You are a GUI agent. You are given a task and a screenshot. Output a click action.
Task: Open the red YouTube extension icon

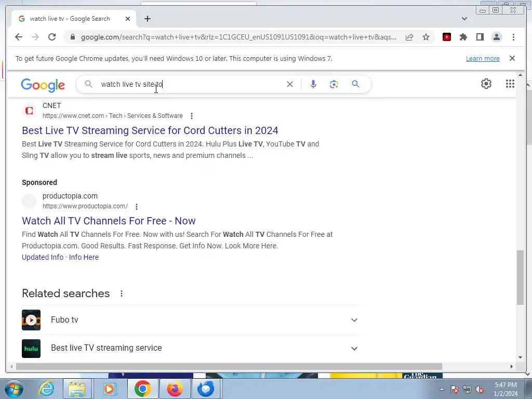[x=447, y=37]
